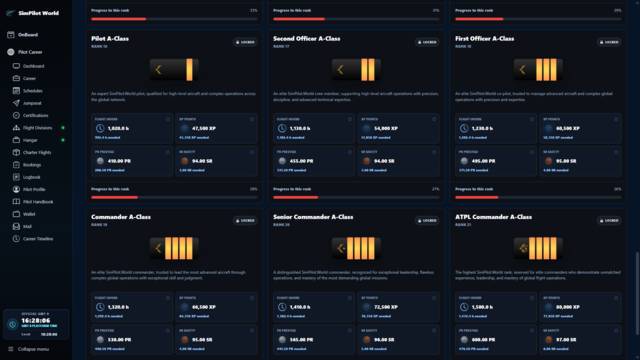
Task: Click the Career briefcase icon in sidebar
Action: tap(16, 78)
